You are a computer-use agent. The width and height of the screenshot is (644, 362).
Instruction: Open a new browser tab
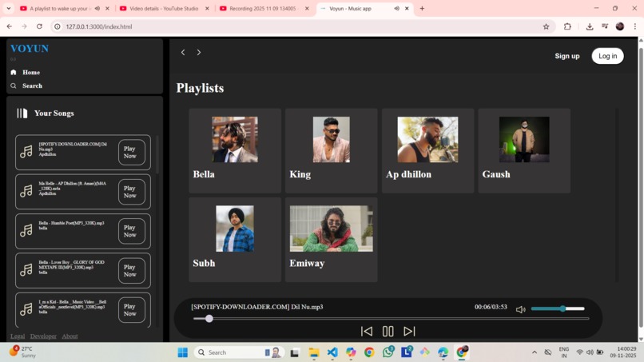pos(422,8)
